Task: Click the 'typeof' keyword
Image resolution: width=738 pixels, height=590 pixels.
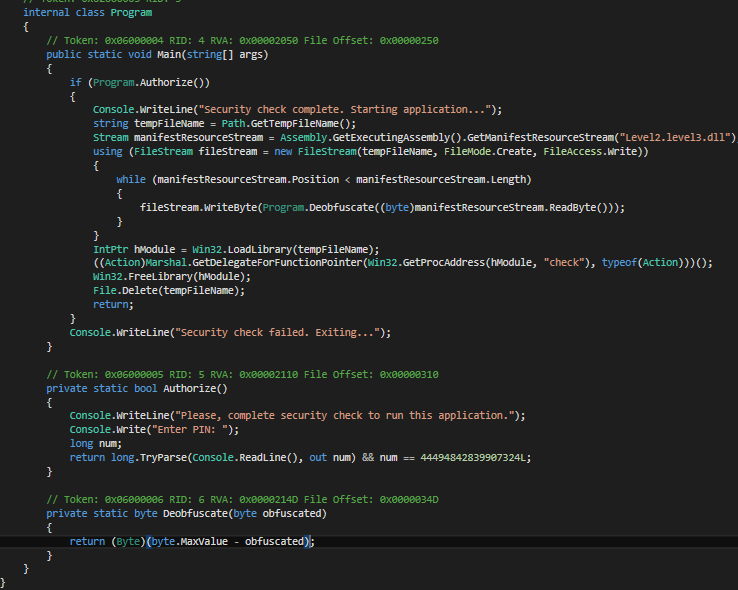Action: (x=619, y=263)
